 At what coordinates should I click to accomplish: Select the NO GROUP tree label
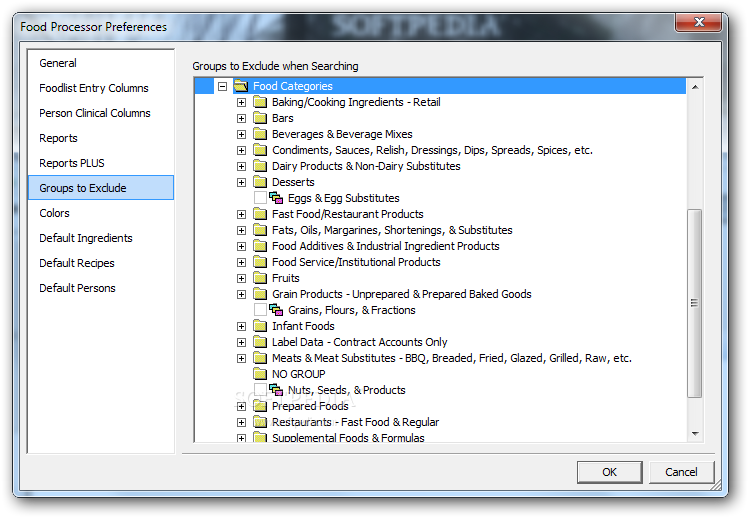coord(299,374)
